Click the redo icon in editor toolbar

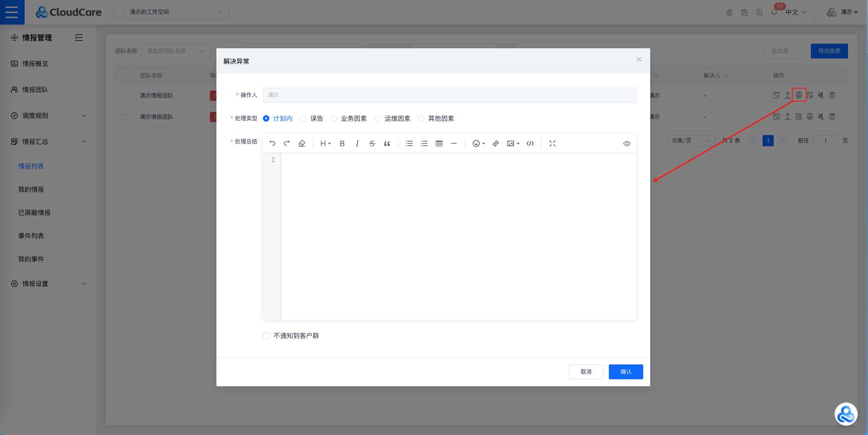point(287,143)
